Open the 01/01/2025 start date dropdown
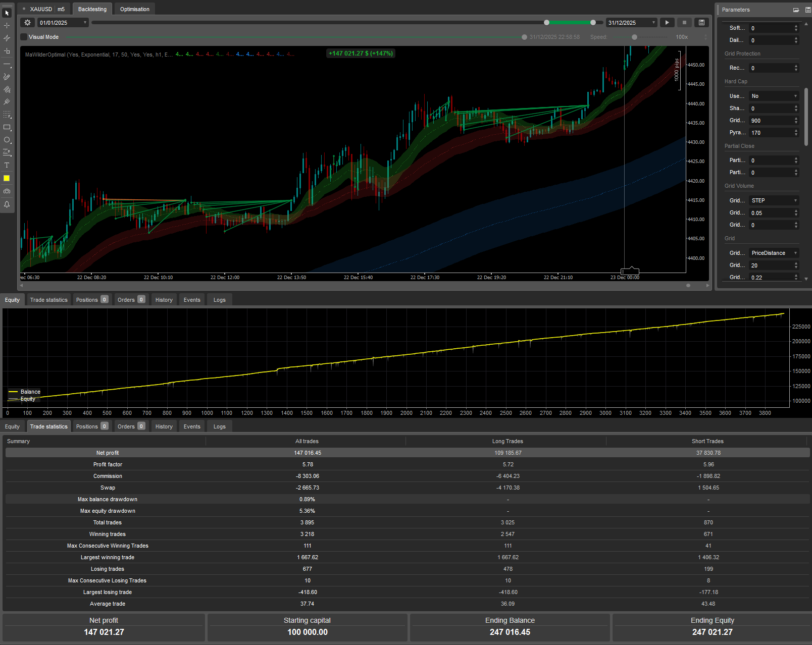Image resolution: width=812 pixels, height=645 pixels. 63,23
